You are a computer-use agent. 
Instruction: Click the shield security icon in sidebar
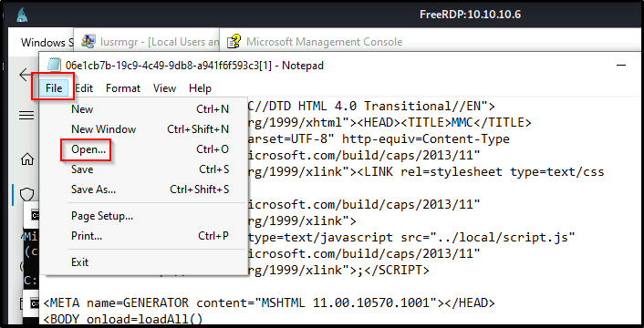26,194
